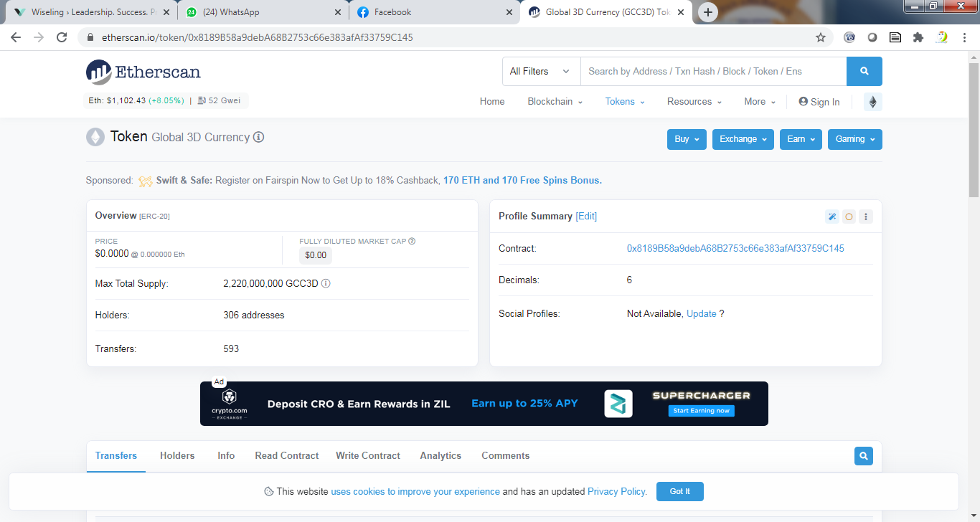Close the Global 3D Currency tab
This screenshot has height=522, width=980.
tap(681, 12)
